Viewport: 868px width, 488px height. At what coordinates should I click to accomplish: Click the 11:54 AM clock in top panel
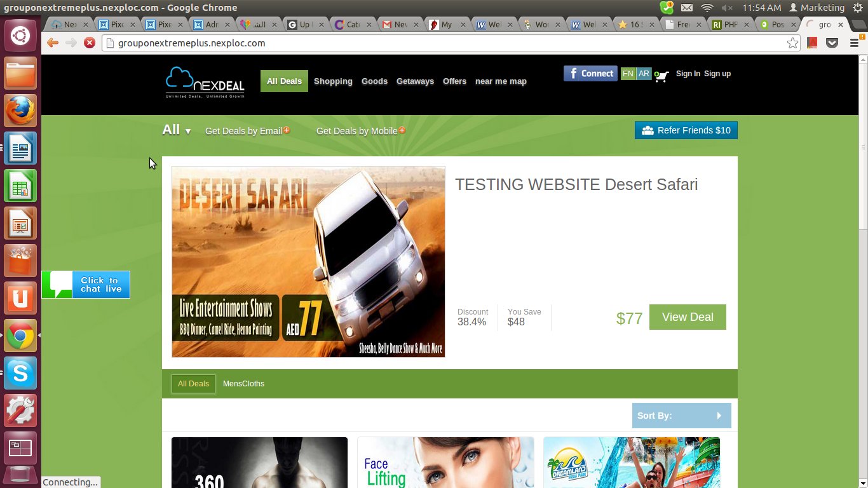(761, 8)
